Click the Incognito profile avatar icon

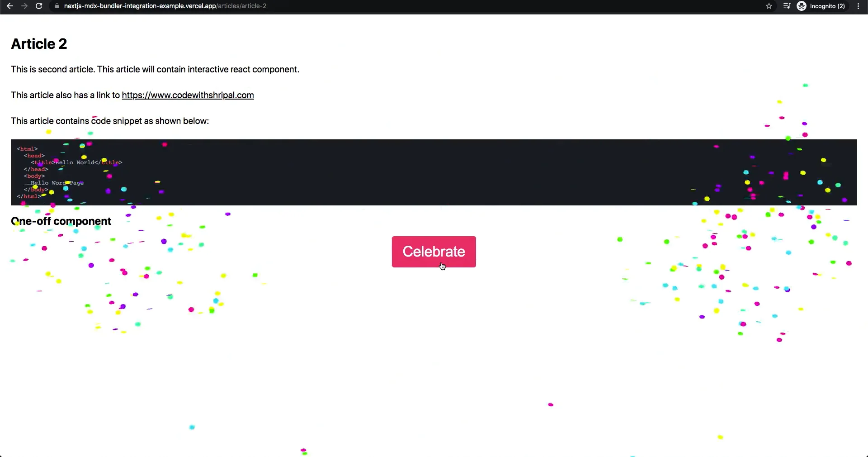coord(802,6)
